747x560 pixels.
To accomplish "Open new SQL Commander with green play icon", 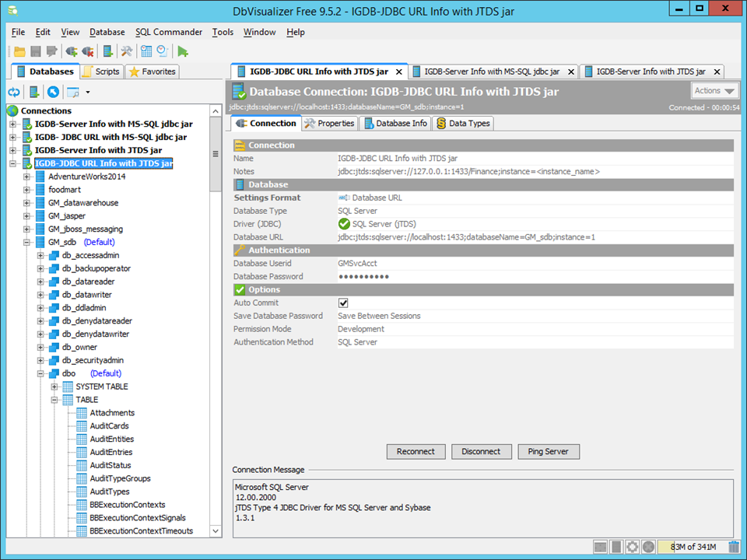I will (x=182, y=51).
